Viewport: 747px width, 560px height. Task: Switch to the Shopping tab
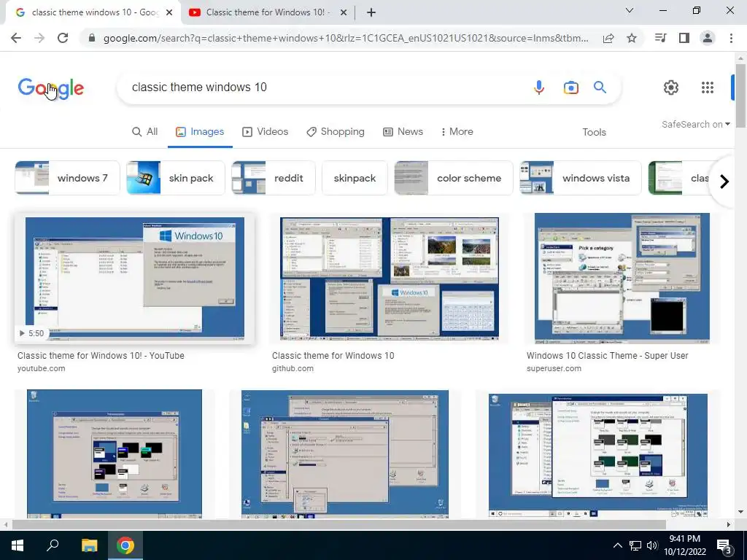tap(336, 132)
